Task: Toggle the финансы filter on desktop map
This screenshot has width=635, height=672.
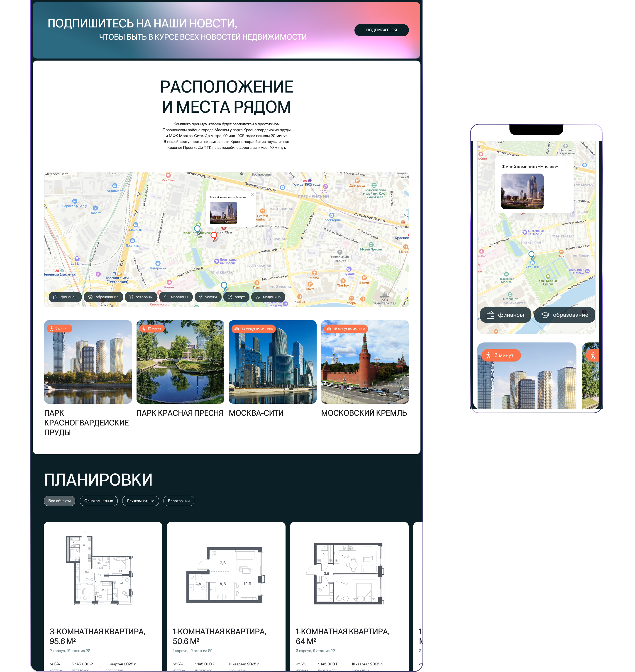Action: (x=65, y=297)
